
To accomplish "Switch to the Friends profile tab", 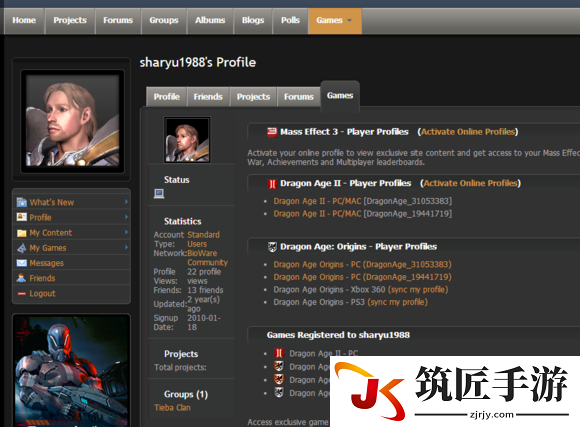I will (x=208, y=97).
